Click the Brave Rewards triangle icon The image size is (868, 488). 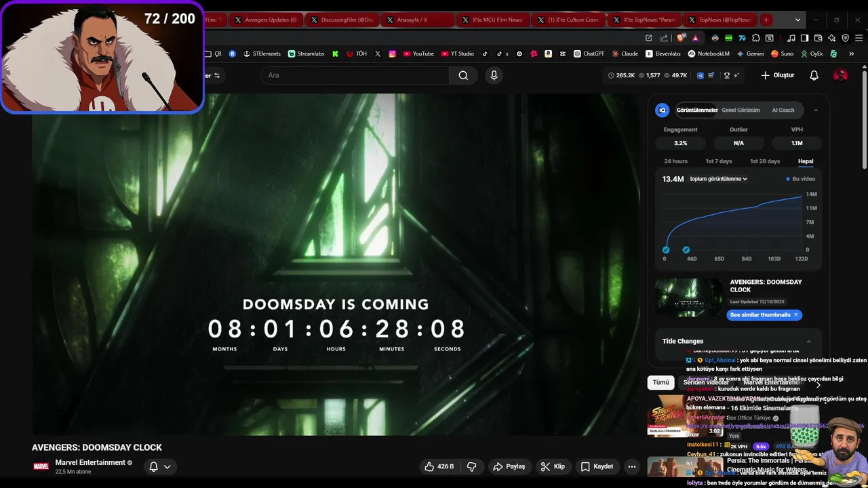pos(695,38)
